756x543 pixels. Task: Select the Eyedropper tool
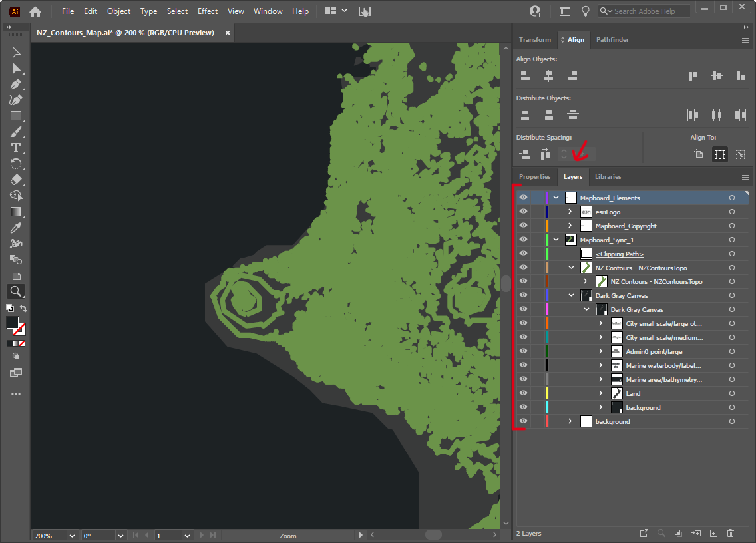click(16, 228)
